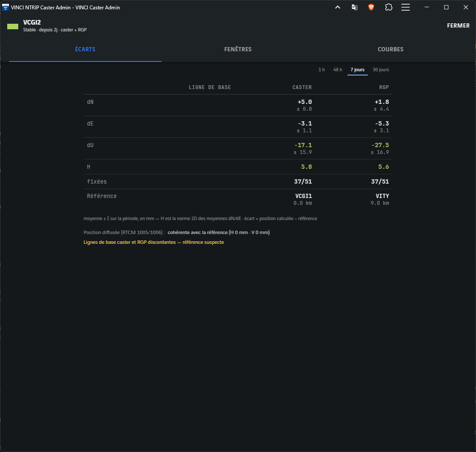
Task: Click the ± 16.9 RGP dU deviation
Action: coord(380,152)
